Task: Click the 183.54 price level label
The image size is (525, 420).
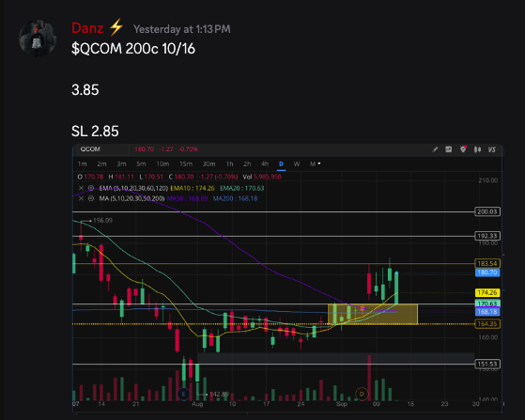Action: coord(487,263)
